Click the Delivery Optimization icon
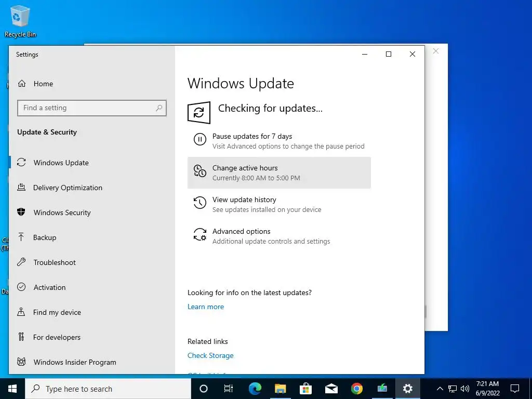This screenshot has height=399, width=532. [x=21, y=187]
